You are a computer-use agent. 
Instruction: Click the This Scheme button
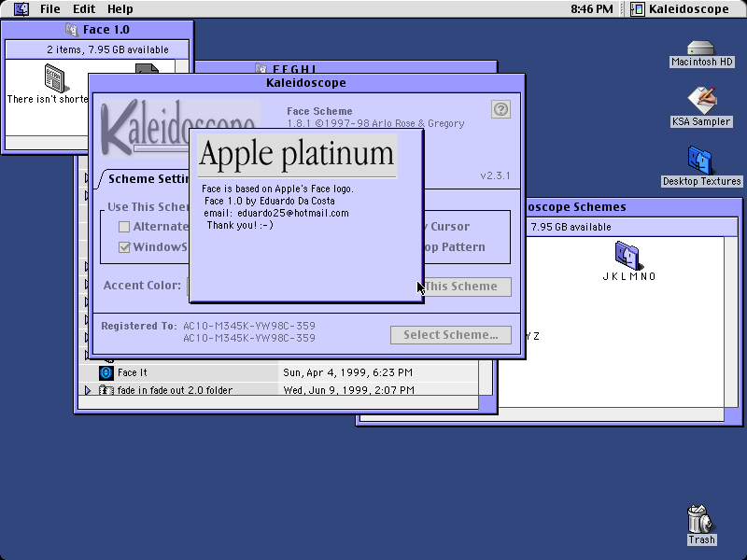click(468, 287)
